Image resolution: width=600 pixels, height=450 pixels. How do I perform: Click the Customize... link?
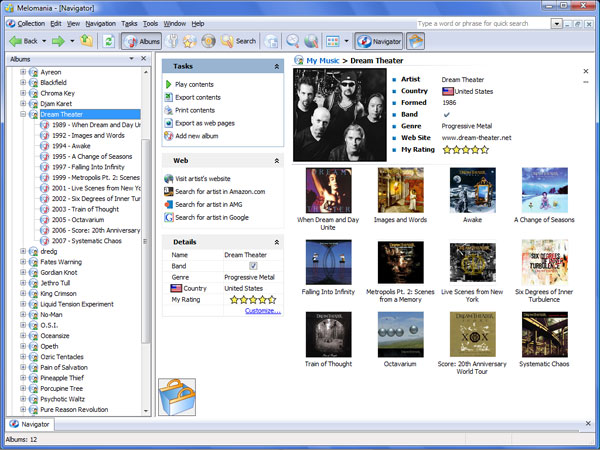click(262, 311)
